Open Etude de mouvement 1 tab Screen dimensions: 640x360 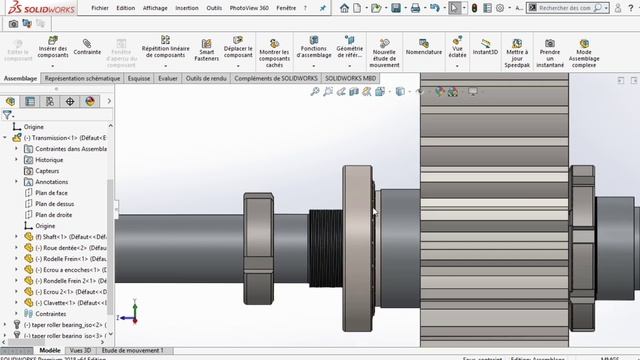(133, 351)
